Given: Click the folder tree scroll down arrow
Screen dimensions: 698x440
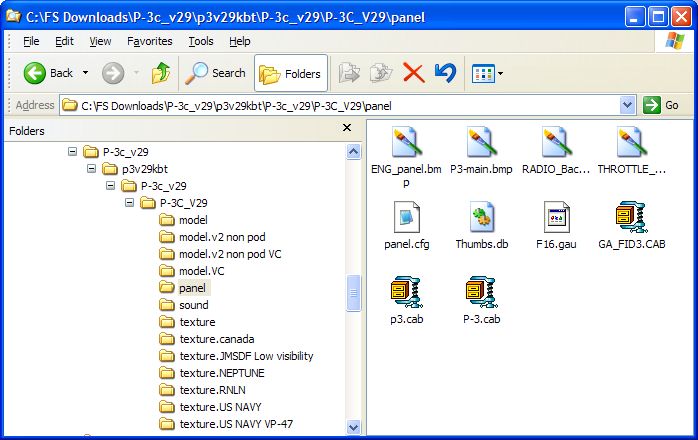Looking at the screenshot, I should (353, 428).
